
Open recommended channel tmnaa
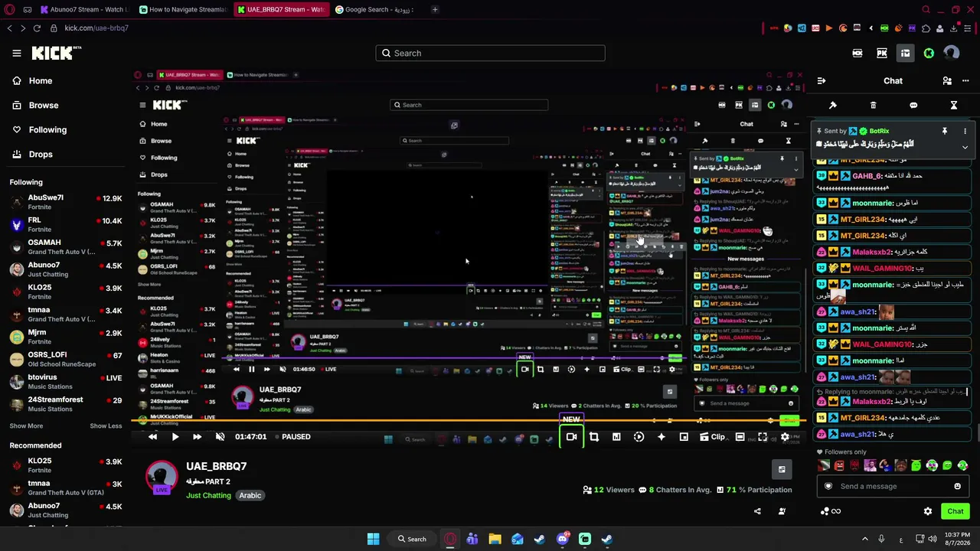pyautogui.click(x=65, y=487)
